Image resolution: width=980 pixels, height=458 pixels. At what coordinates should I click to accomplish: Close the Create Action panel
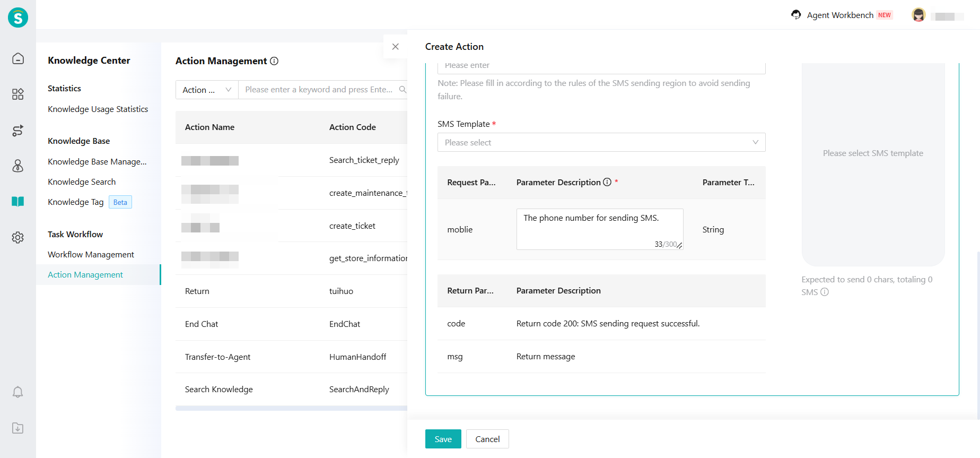coord(395,47)
